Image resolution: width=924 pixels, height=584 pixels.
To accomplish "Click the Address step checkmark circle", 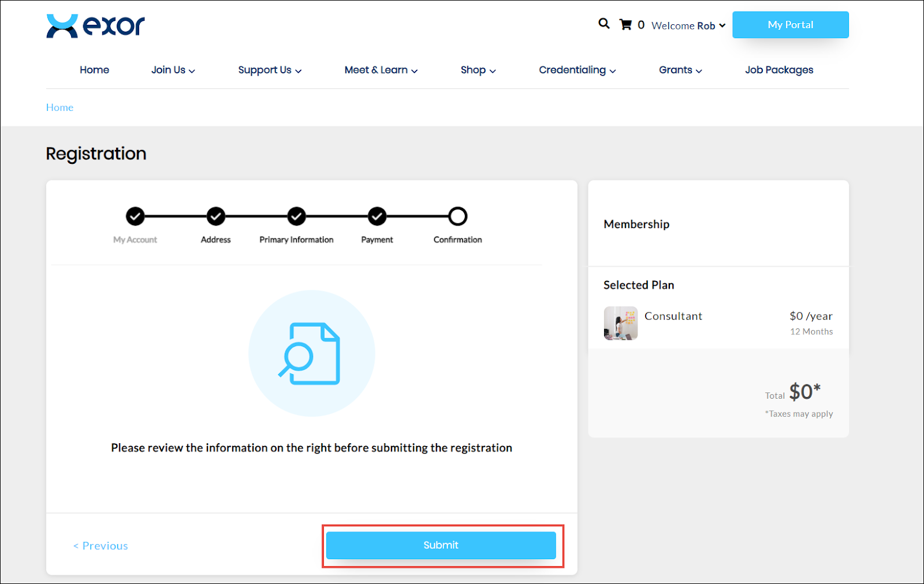I will (x=216, y=216).
